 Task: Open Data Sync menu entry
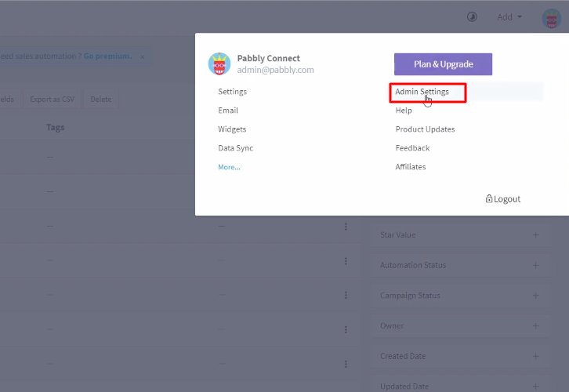235,148
